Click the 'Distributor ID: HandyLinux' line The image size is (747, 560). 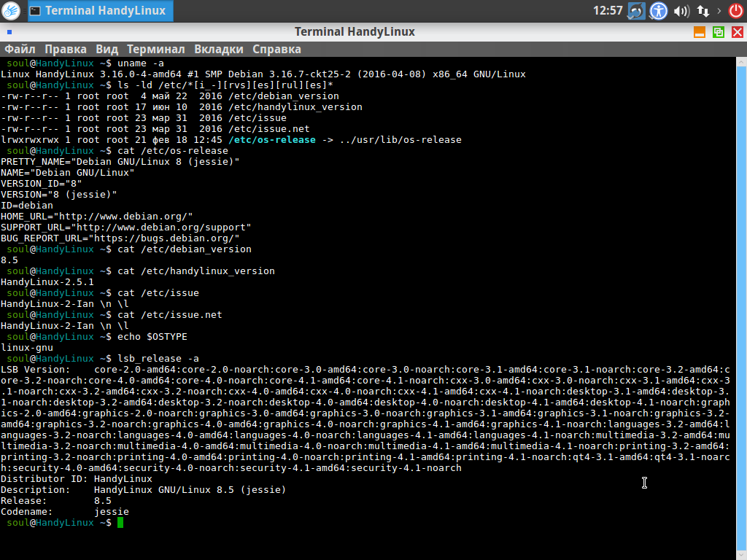pos(77,479)
